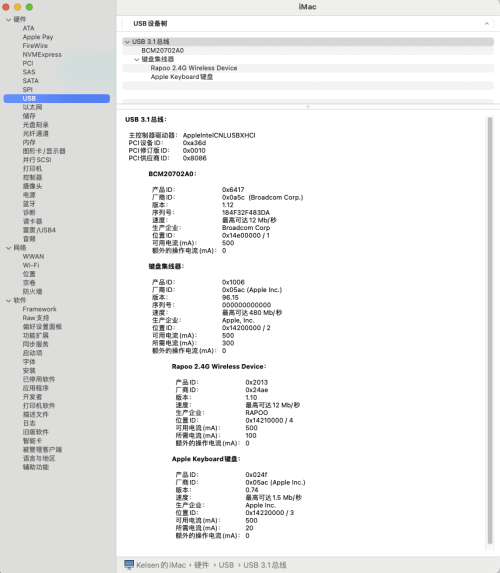Select 储存 in the sidebar

tap(29, 116)
